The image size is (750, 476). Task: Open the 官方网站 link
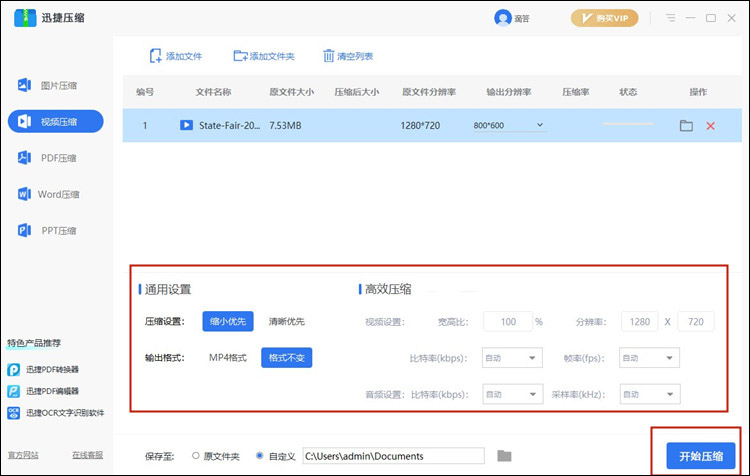(x=23, y=455)
